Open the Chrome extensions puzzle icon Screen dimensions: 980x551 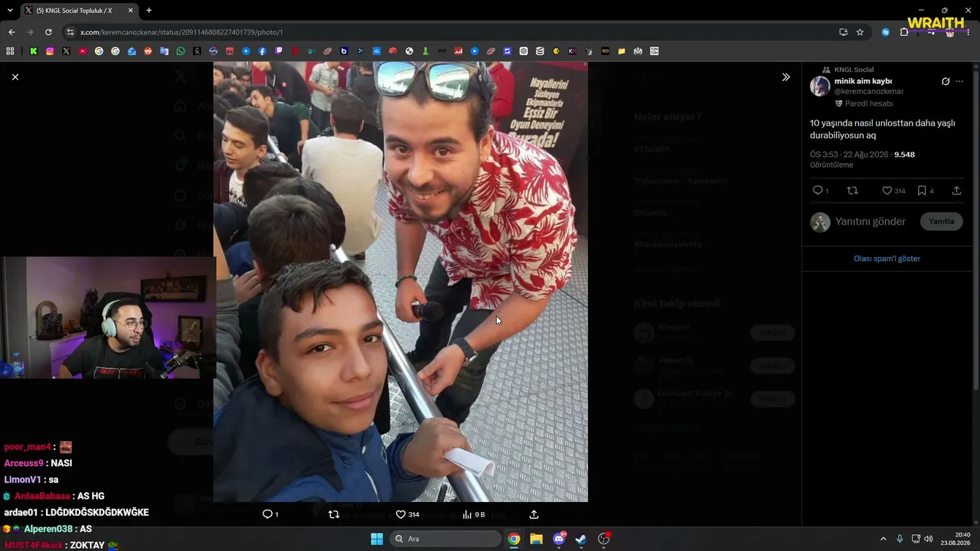coord(904,32)
